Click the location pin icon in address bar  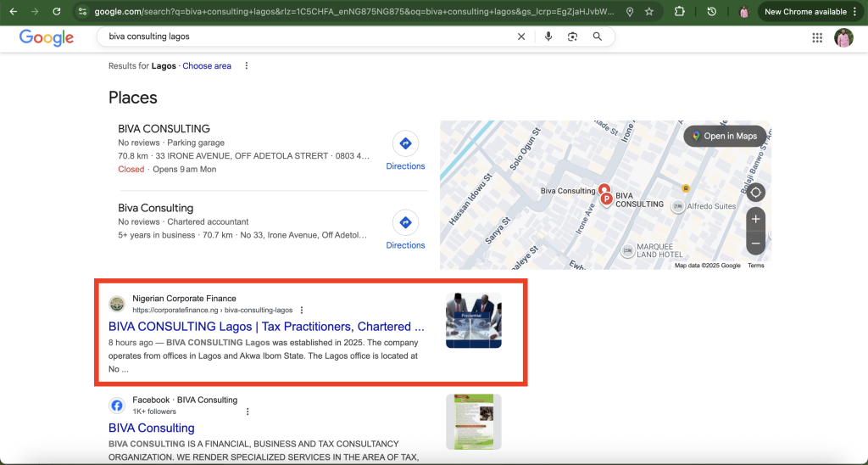click(x=630, y=12)
